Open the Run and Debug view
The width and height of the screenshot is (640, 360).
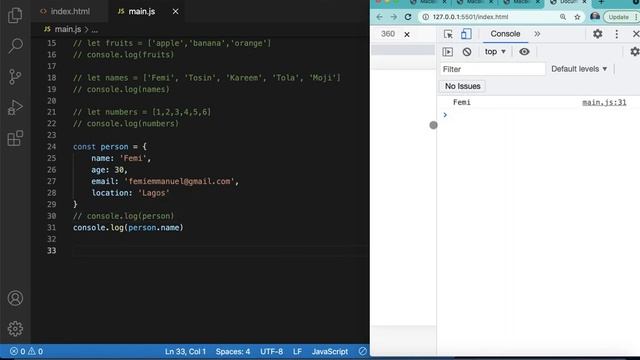pos(15,107)
